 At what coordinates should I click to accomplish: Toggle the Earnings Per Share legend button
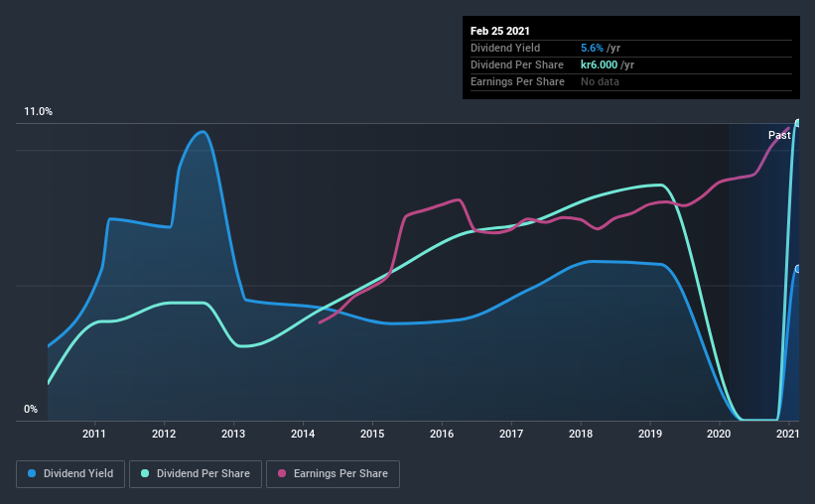tap(333, 474)
